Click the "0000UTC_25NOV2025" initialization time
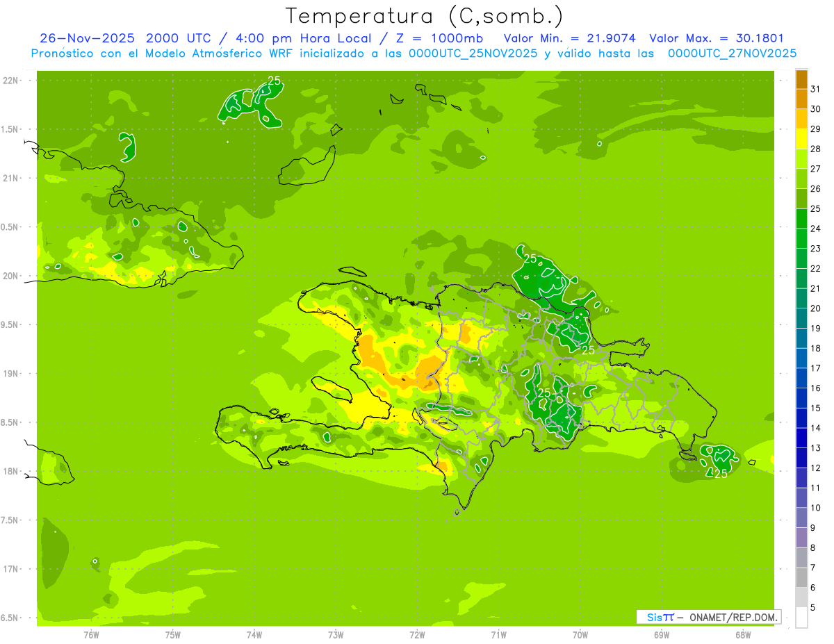This screenshot has height=644, width=834. tap(473, 53)
